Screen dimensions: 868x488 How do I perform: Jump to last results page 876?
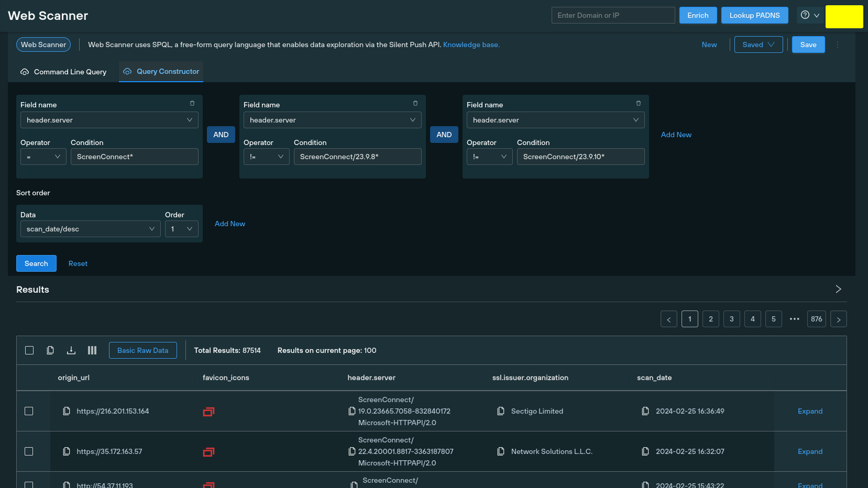pos(817,319)
